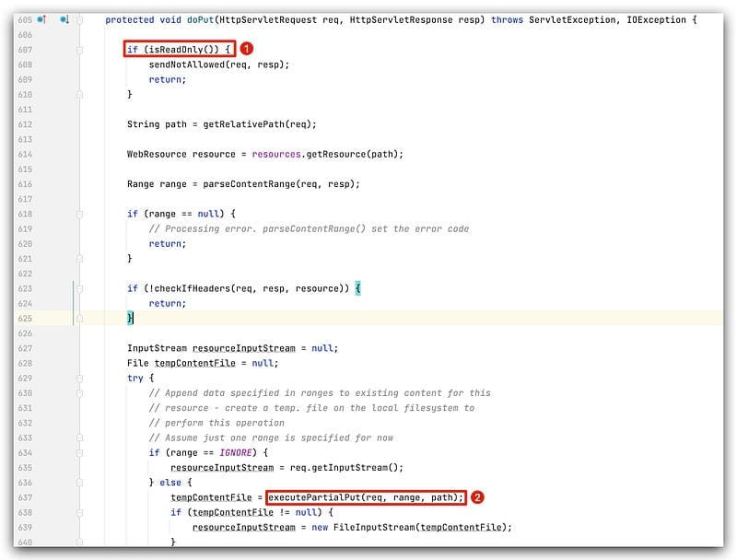Screen dimensions: 737x560
Task: Click red annotation badge number 1
Action: [246, 48]
